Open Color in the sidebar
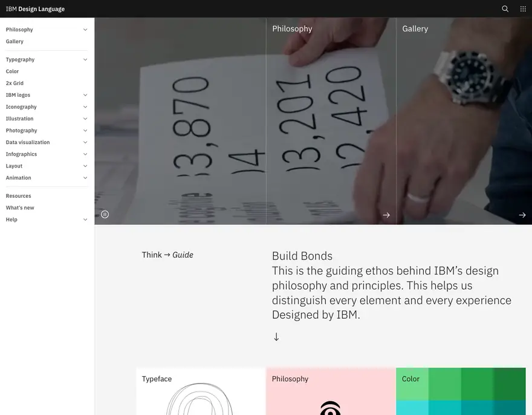532x415 pixels. point(12,71)
